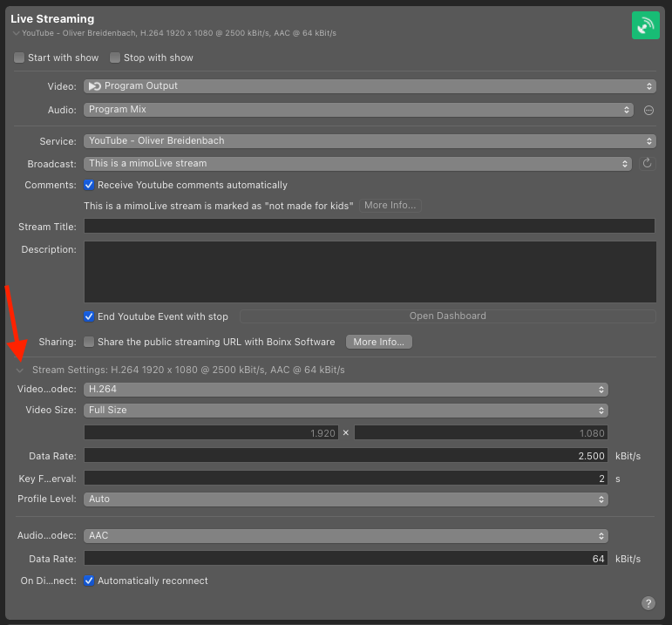Open audio options via ellipsis circle icon
The image size is (672, 625).
pyautogui.click(x=648, y=110)
